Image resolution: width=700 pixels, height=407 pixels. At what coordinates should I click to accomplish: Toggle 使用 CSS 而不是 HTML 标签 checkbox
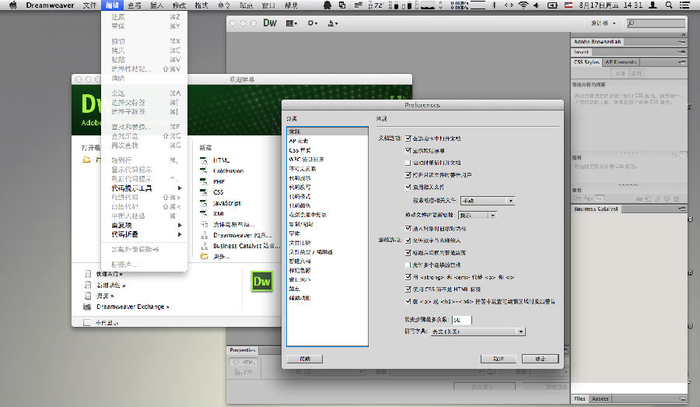(x=408, y=289)
